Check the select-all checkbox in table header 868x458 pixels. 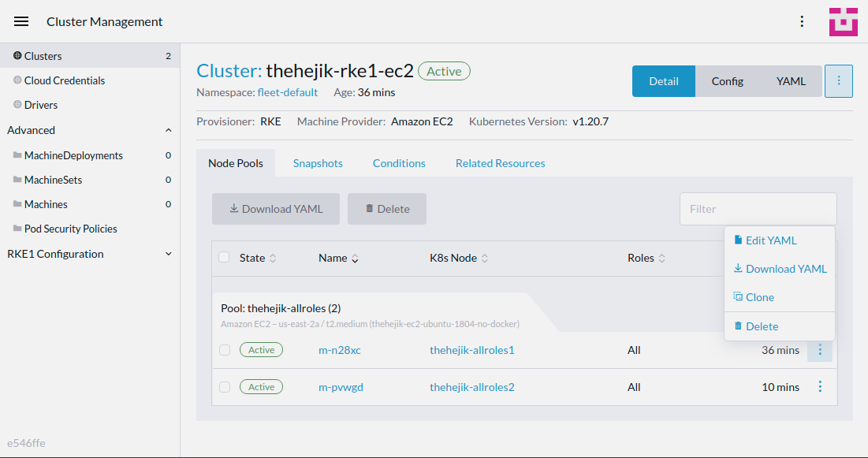coord(224,258)
